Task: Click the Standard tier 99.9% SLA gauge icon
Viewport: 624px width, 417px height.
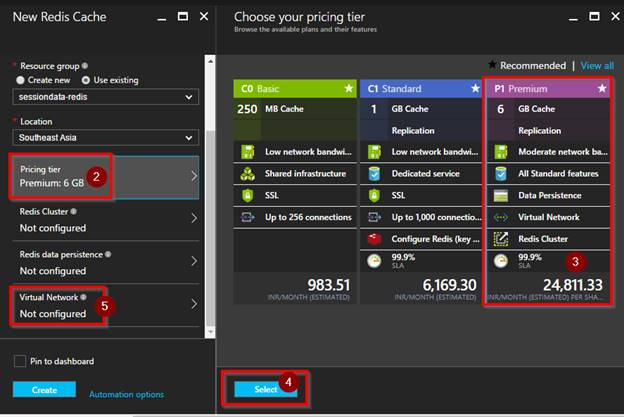Action: [x=374, y=261]
